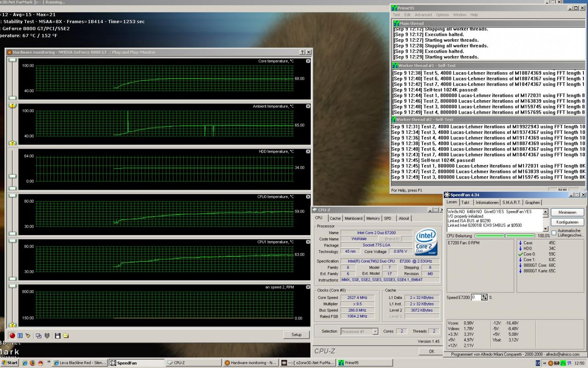This screenshot has height=368, width=588.
Task: Select Worker thread #1 Self-Test title bar in Prime95
Action: coord(489,66)
